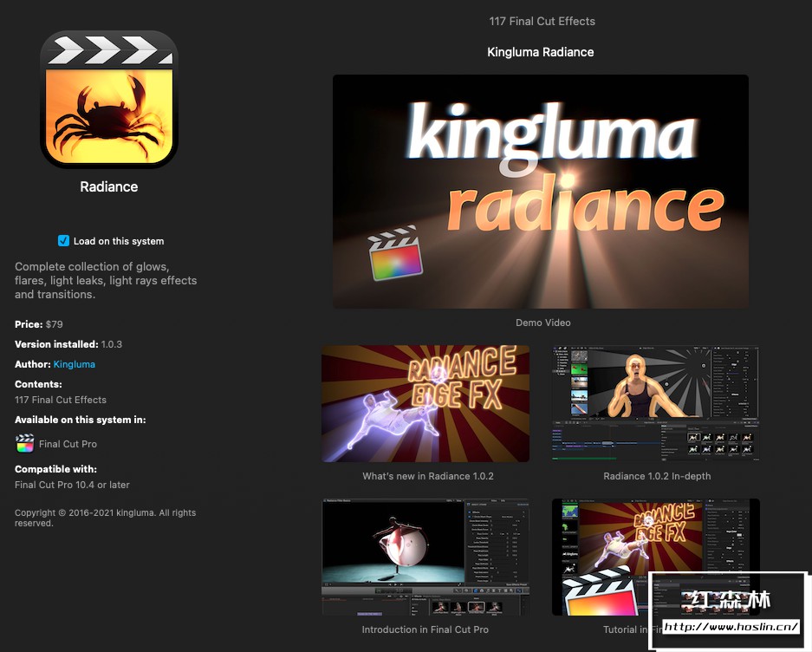Viewport: 812px width, 652px height.
Task: Click 117 Final Cut Effects under Contents
Action: [61, 400]
